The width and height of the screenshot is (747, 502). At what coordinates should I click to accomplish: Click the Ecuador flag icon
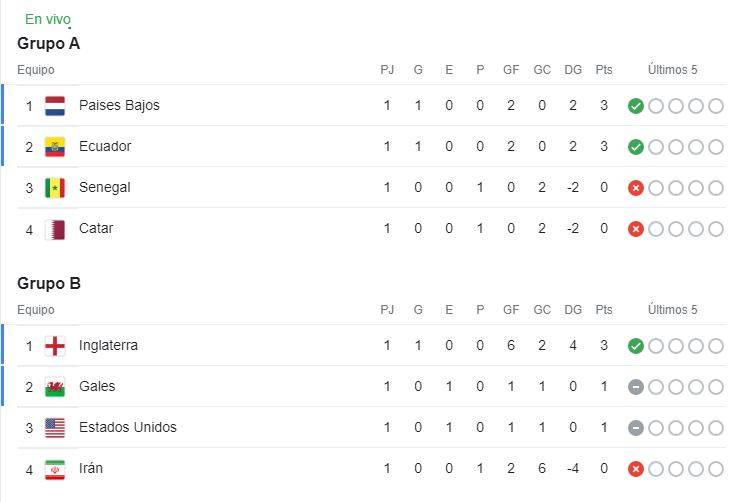pos(55,147)
